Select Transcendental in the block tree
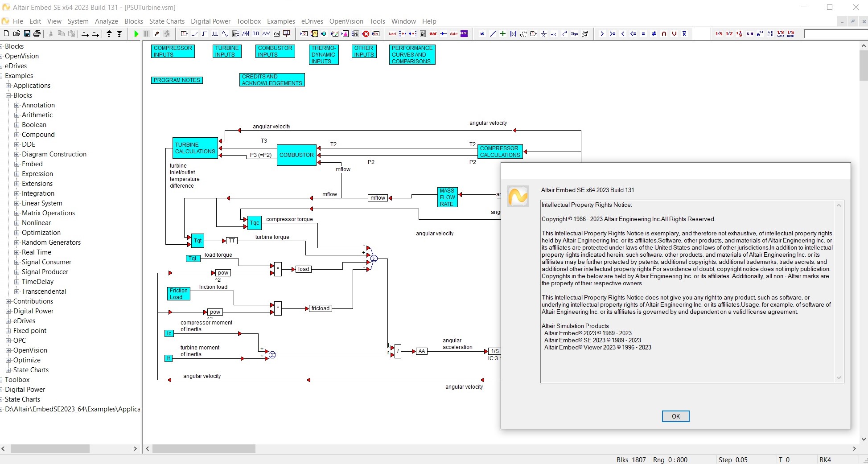The width and height of the screenshot is (868, 464). (44, 292)
